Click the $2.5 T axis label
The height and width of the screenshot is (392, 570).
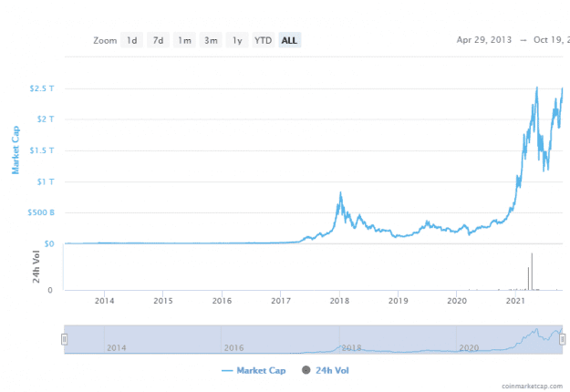coord(42,88)
